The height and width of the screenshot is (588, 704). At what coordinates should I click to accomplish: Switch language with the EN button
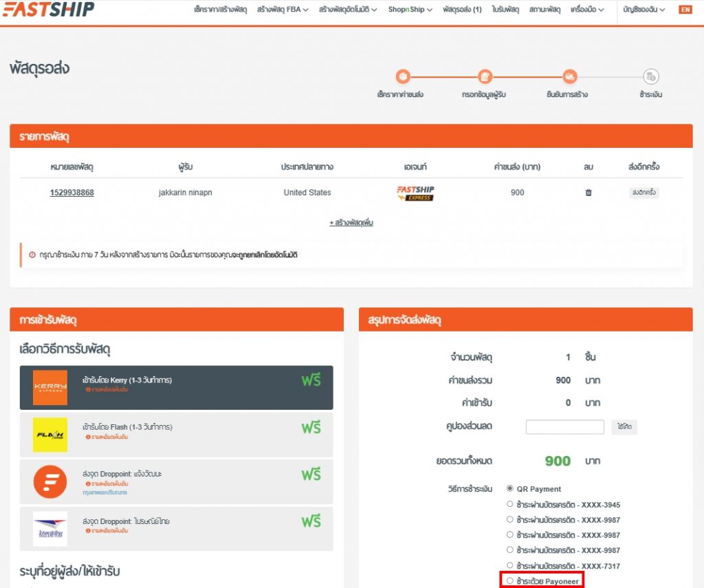685,10
